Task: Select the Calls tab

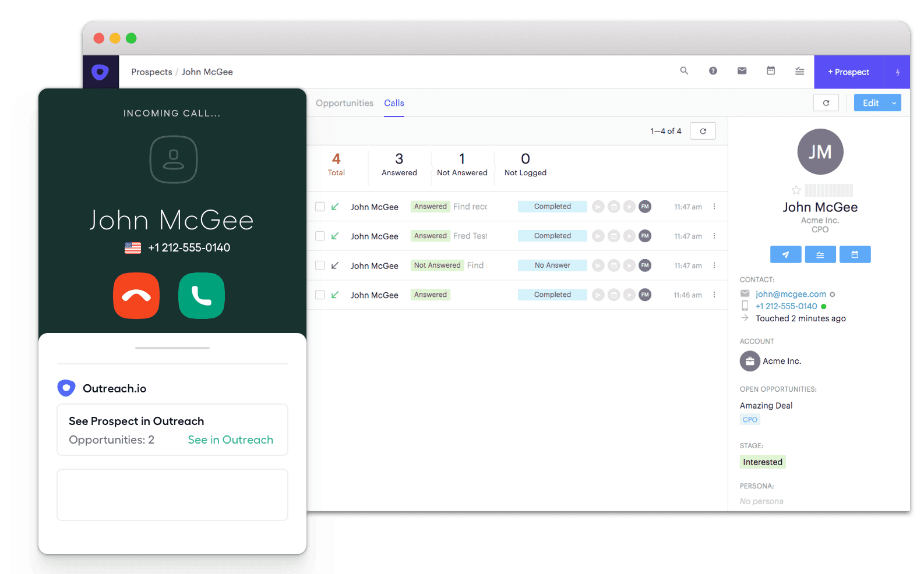Action: (394, 103)
